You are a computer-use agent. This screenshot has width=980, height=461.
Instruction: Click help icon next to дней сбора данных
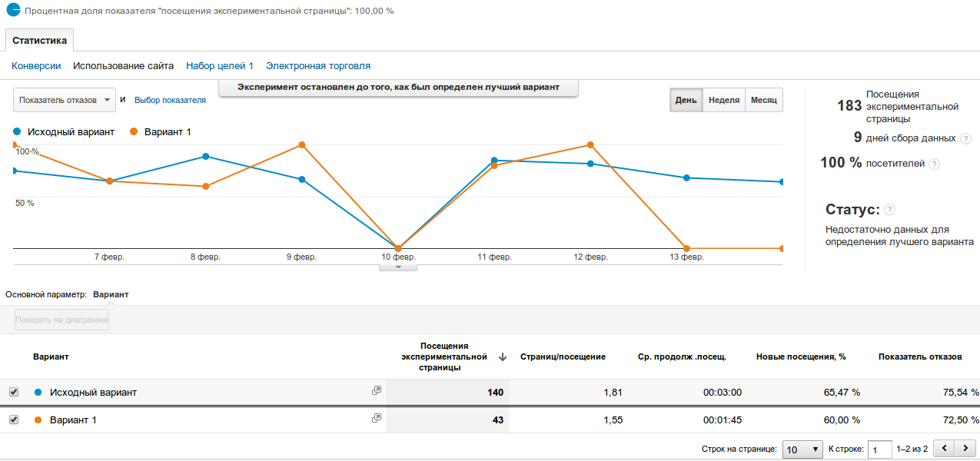pyautogui.click(x=965, y=138)
